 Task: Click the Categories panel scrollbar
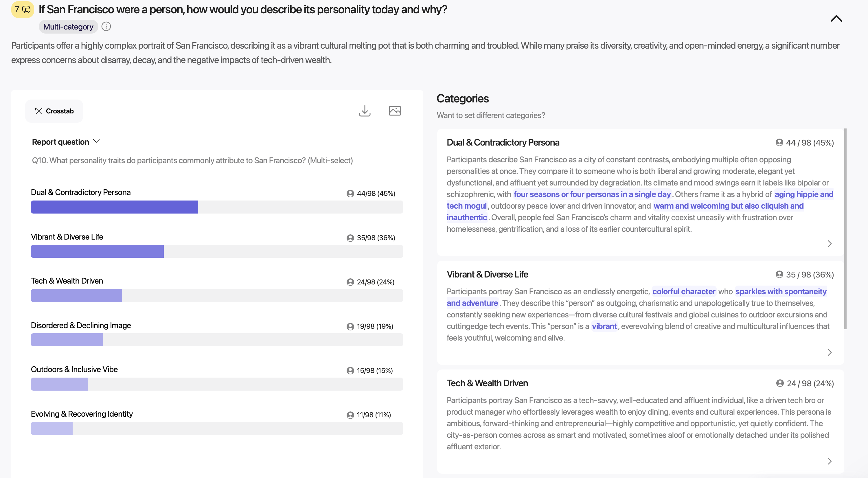pos(845,229)
